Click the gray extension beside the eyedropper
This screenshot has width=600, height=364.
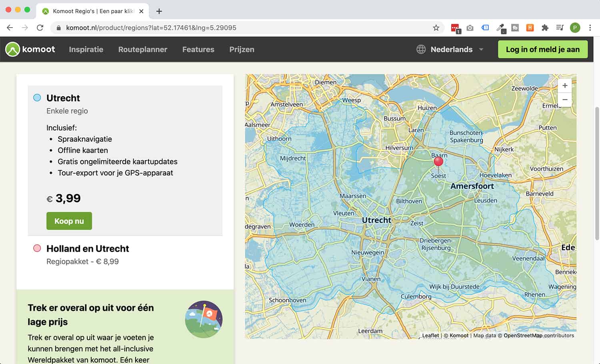click(515, 28)
